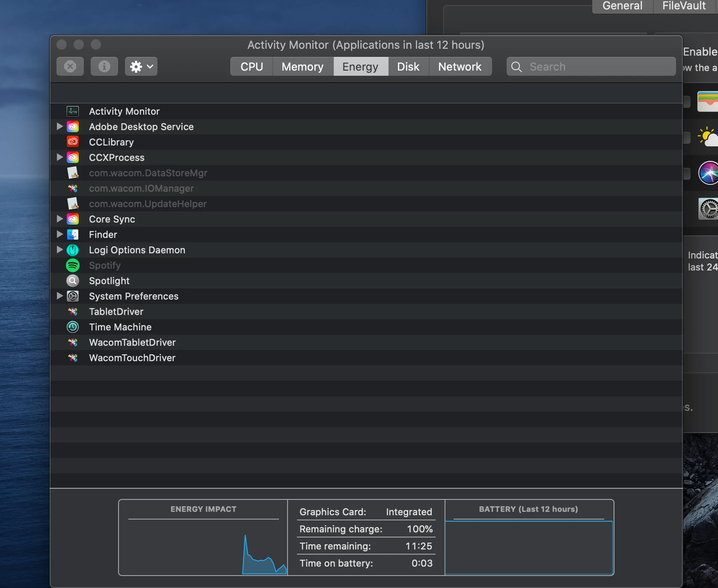
Task: Select the 'Spotify' row name
Action: 105,265
